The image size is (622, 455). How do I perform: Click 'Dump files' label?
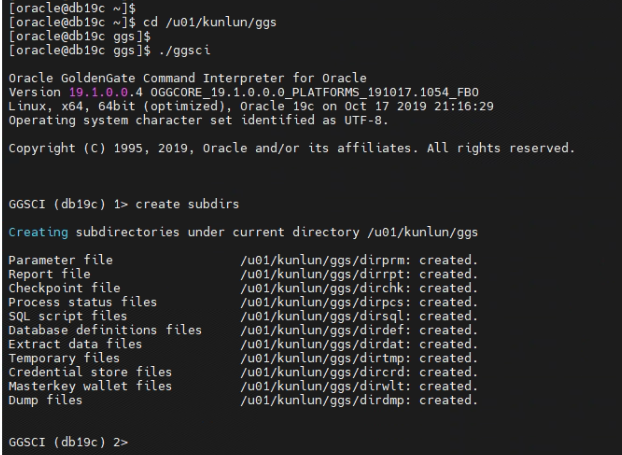pyautogui.click(x=46, y=400)
